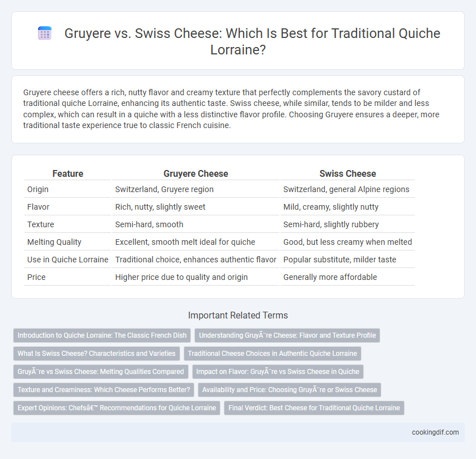This screenshot has width=476, height=459.
Task: Click the 'Feature' column header
Action: (67, 173)
